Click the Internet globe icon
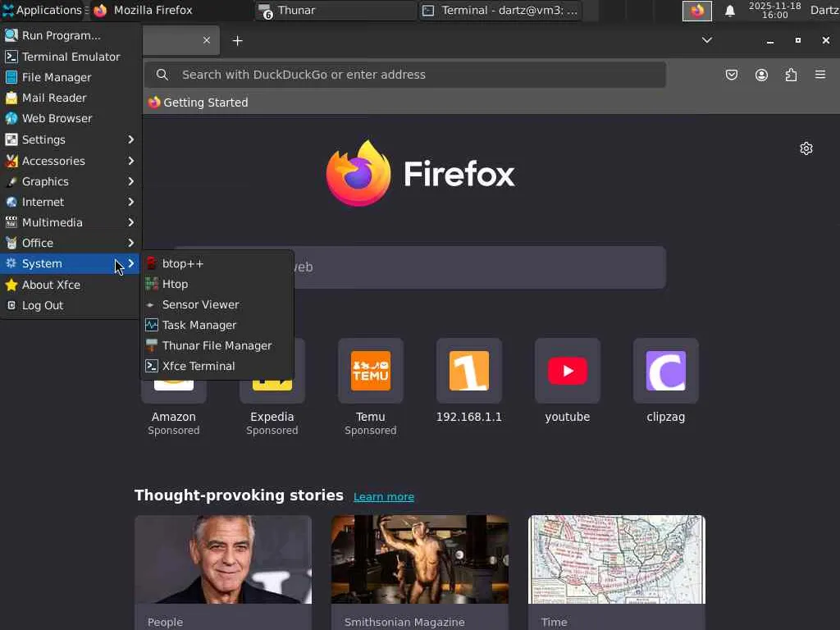The height and width of the screenshot is (630, 840). 11,202
